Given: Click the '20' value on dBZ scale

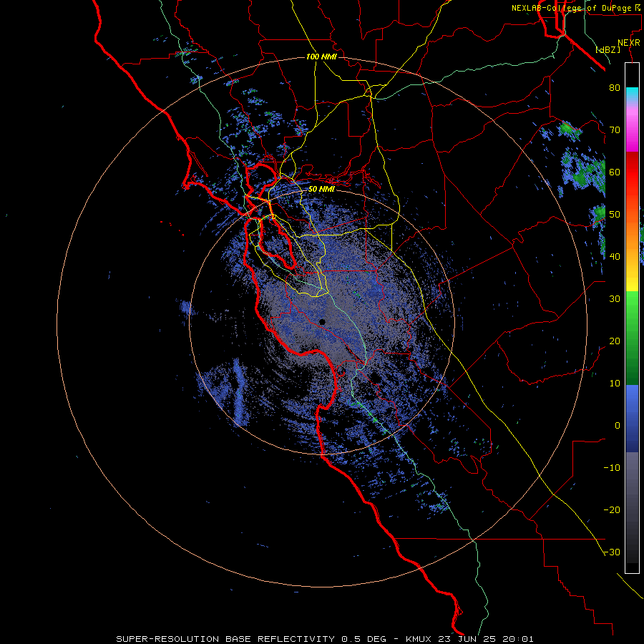Looking at the screenshot, I should (x=615, y=341).
